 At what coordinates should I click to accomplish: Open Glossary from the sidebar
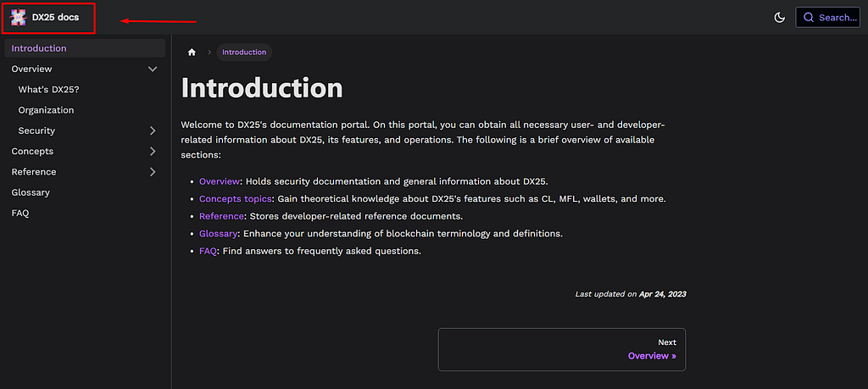31,192
